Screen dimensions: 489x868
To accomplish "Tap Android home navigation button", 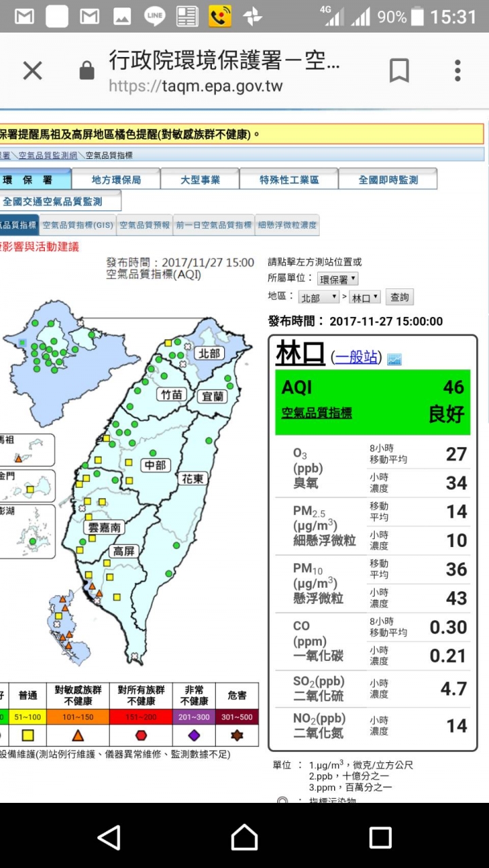I will click(x=244, y=837).
